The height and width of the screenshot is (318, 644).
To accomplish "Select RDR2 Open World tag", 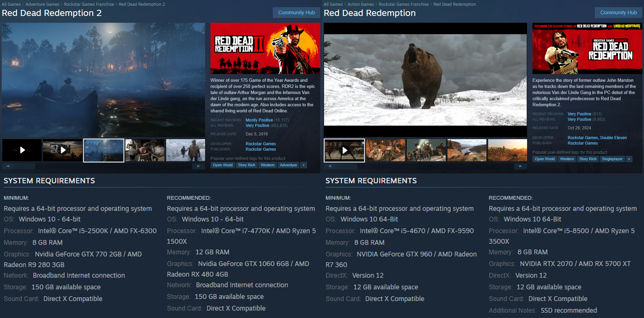I will (x=223, y=165).
